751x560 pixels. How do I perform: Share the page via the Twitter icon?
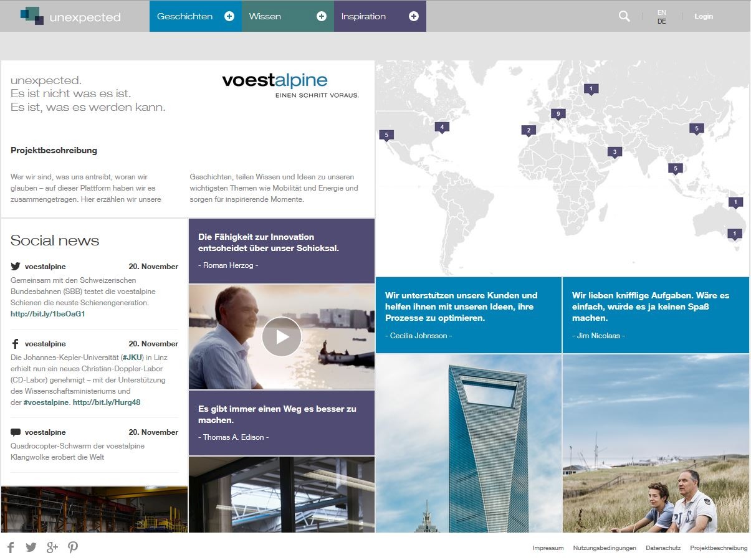pyautogui.click(x=31, y=547)
